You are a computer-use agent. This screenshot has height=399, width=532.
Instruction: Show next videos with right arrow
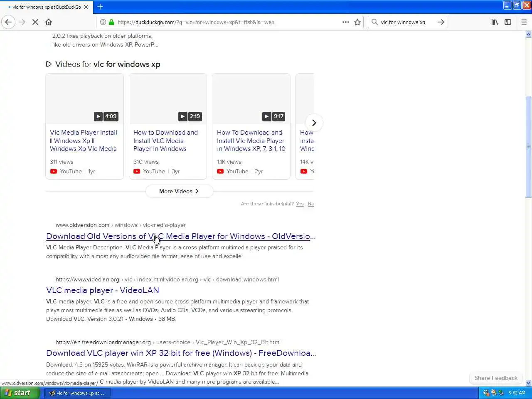(314, 123)
